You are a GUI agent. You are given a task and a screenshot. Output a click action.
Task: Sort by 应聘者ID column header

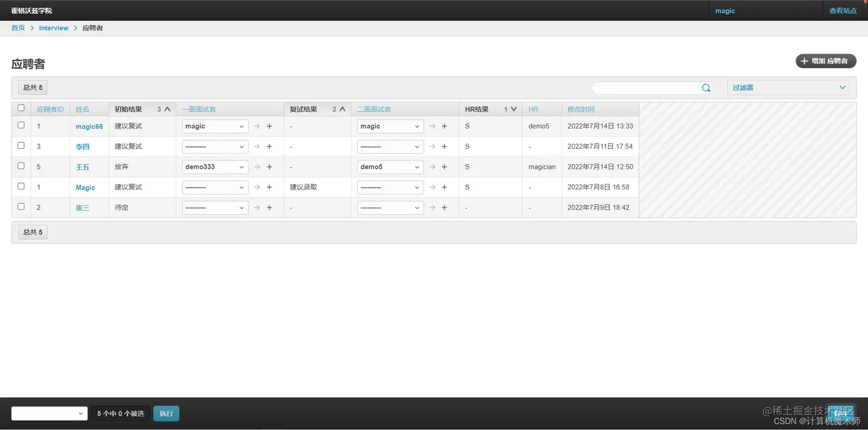(50, 109)
